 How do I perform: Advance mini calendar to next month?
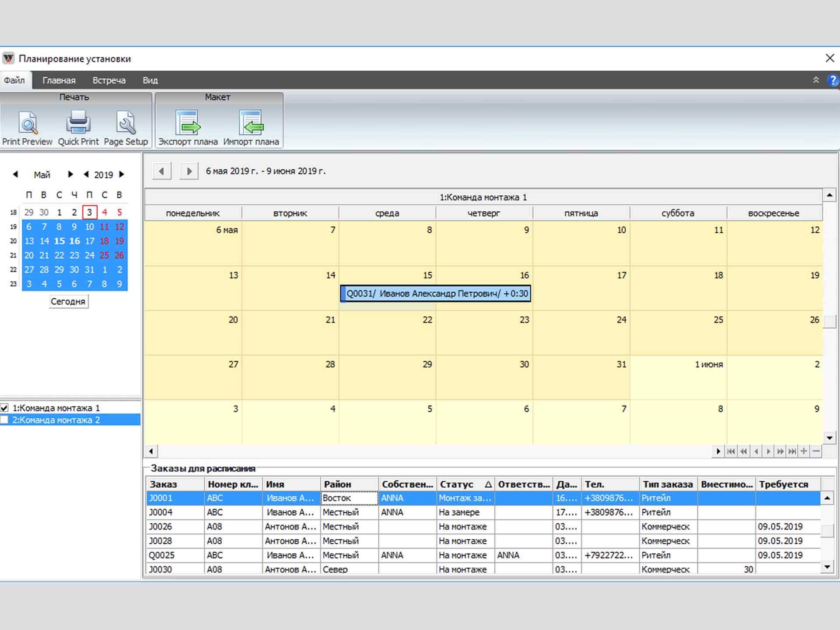[70, 175]
